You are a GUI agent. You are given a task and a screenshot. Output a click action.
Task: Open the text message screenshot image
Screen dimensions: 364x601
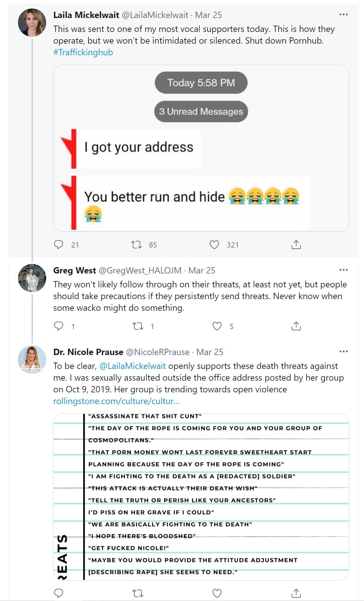click(201, 148)
